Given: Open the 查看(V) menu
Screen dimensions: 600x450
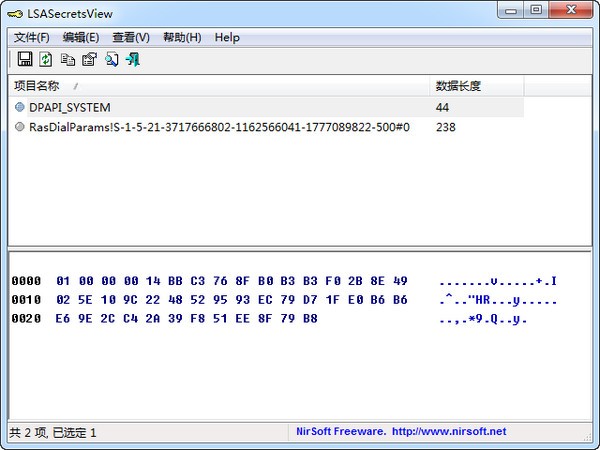Looking at the screenshot, I should (131, 37).
